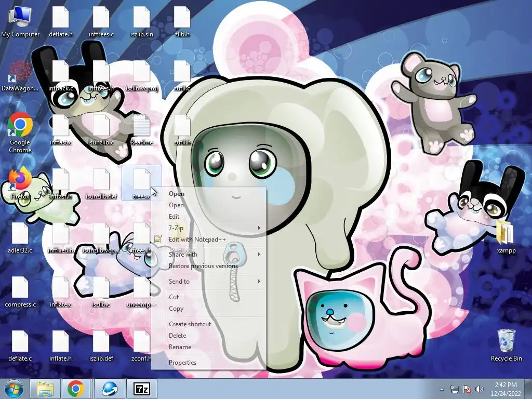Select the Firefox desktop shortcut
This screenshot has height=399, width=532.
click(x=20, y=183)
